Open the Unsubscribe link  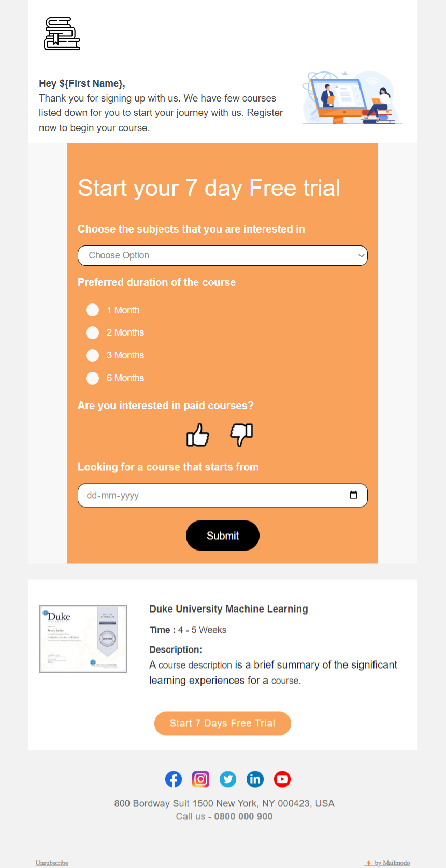51,863
